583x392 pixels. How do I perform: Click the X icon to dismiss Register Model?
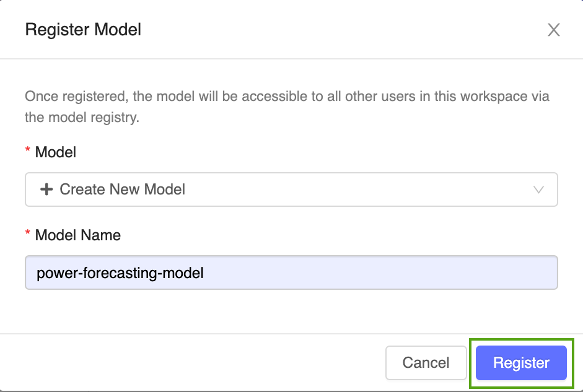(x=553, y=30)
